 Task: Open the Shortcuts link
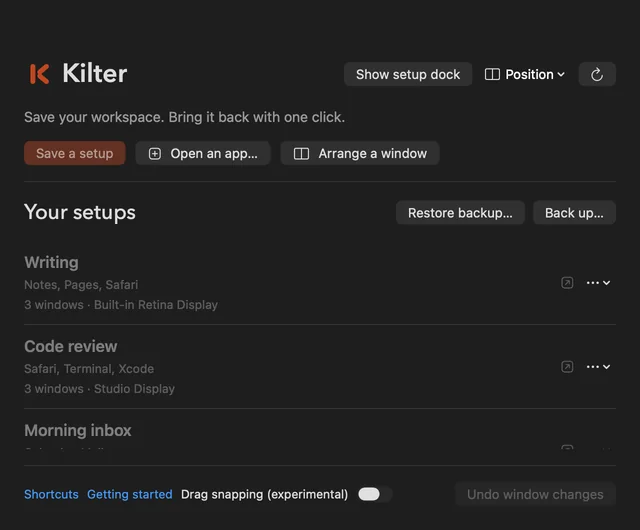[51, 494]
